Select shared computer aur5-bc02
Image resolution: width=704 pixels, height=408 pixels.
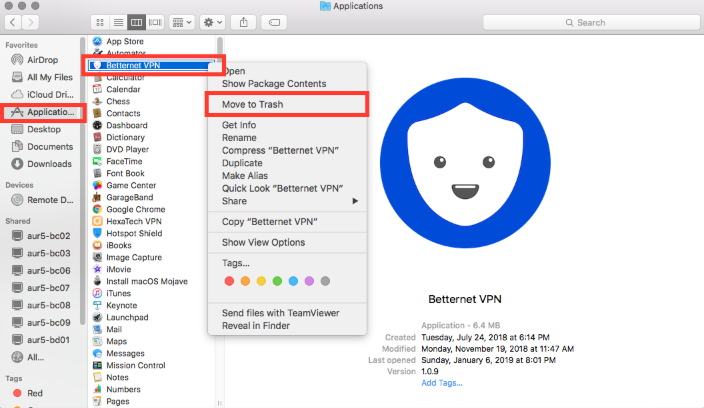click(41, 236)
